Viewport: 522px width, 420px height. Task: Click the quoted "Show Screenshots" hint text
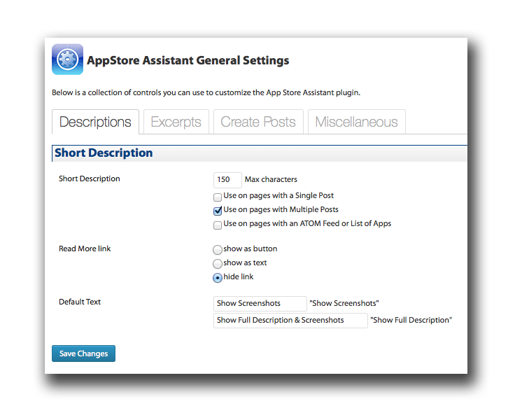click(x=344, y=303)
